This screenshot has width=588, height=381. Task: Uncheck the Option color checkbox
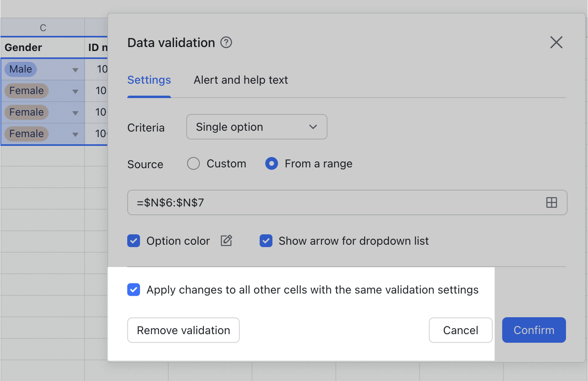tap(134, 241)
